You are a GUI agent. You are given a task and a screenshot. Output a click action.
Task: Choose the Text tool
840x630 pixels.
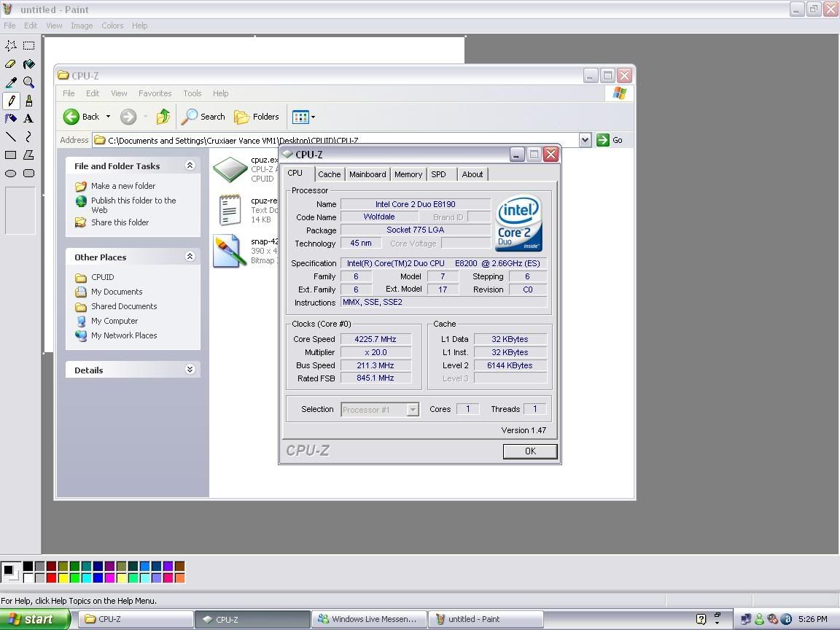coord(28,118)
